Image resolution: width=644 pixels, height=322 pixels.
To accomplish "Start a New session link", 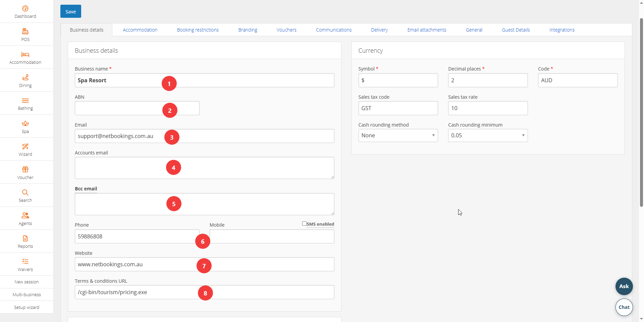I will 27,282.
